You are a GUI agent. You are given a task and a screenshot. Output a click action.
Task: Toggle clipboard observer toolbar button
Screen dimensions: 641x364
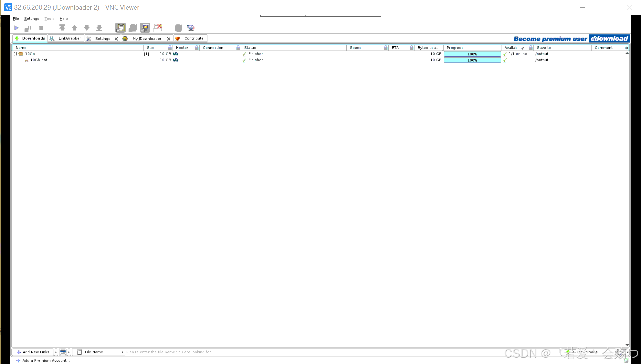[x=120, y=28]
